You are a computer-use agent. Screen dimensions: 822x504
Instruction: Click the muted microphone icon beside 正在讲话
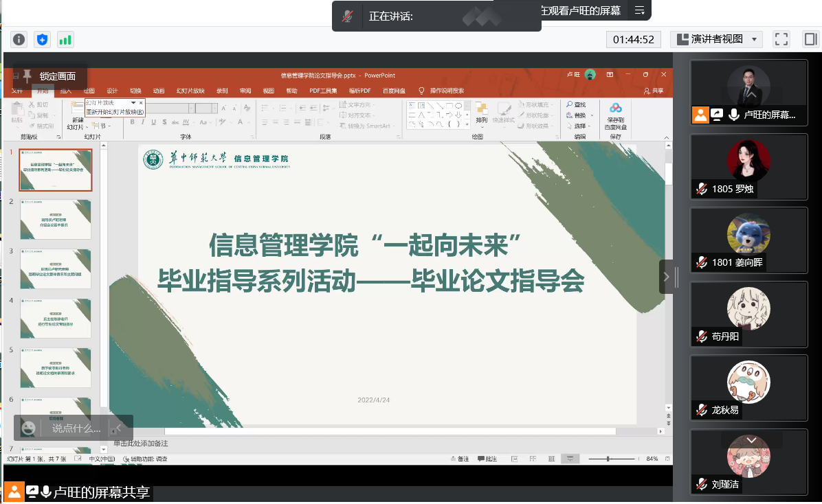tap(348, 16)
